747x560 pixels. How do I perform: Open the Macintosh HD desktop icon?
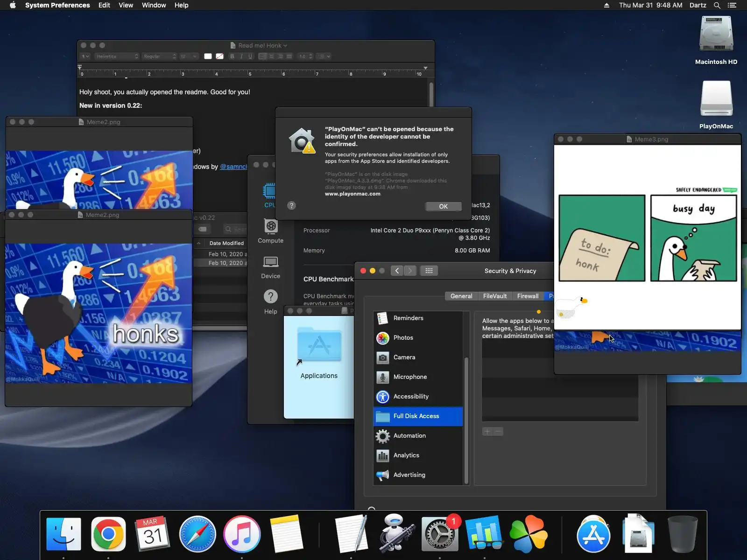pyautogui.click(x=716, y=40)
